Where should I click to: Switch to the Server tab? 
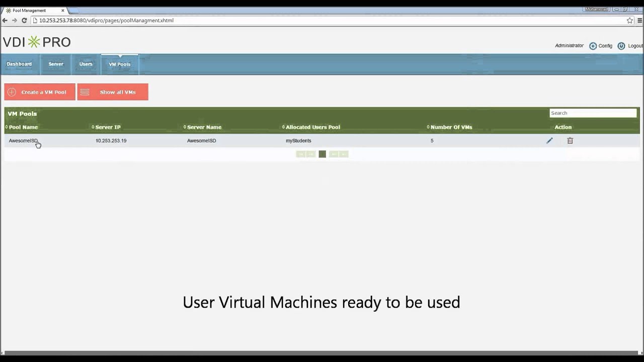[56, 64]
